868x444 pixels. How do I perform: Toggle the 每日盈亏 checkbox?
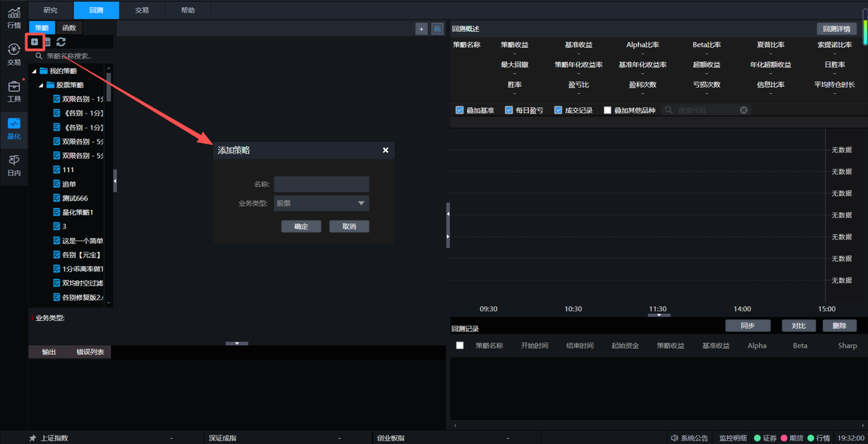point(509,110)
